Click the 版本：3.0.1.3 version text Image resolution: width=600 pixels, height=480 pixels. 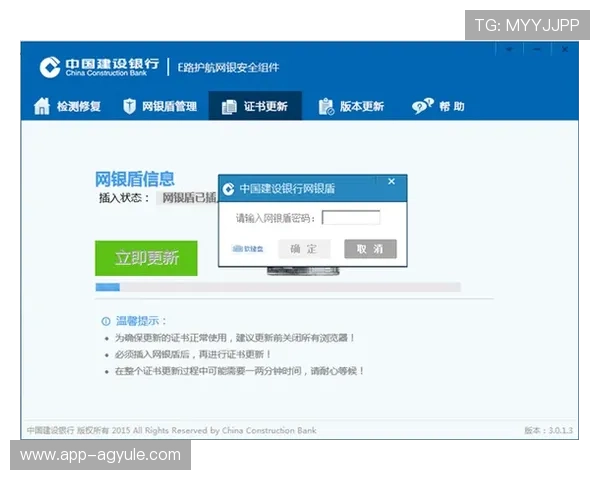tap(548, 430)
